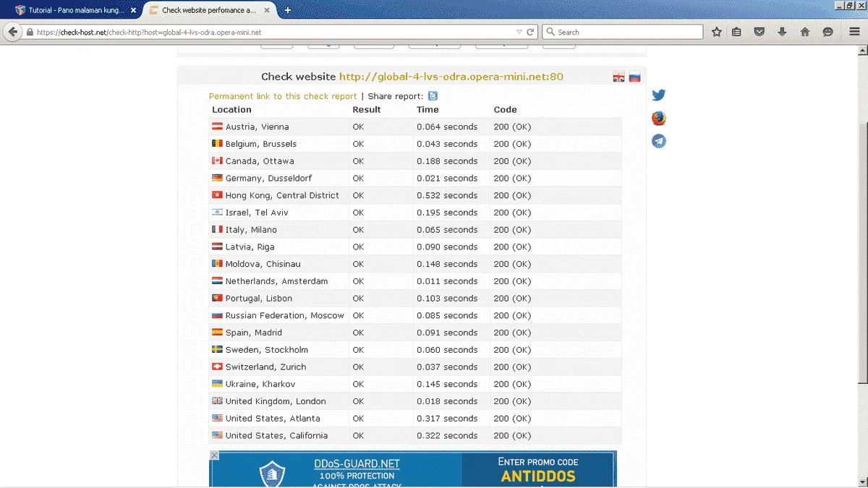The width and height of the screenshot is (868, 488).
Task: Click the Result column header
Action: [366, 110]
